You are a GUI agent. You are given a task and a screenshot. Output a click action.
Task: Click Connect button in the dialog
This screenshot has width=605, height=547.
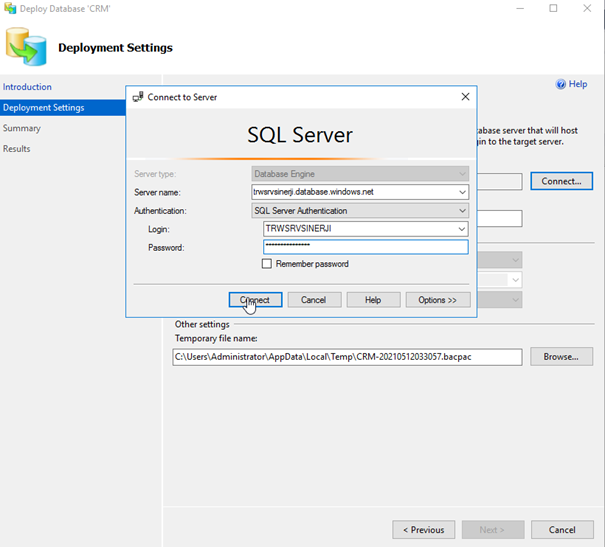255,300
